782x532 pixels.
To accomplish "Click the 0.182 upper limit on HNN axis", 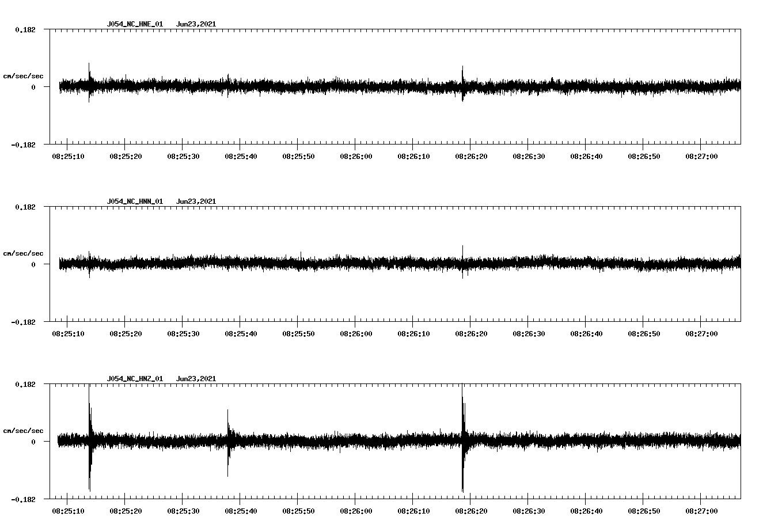I will tap(25, 207).
